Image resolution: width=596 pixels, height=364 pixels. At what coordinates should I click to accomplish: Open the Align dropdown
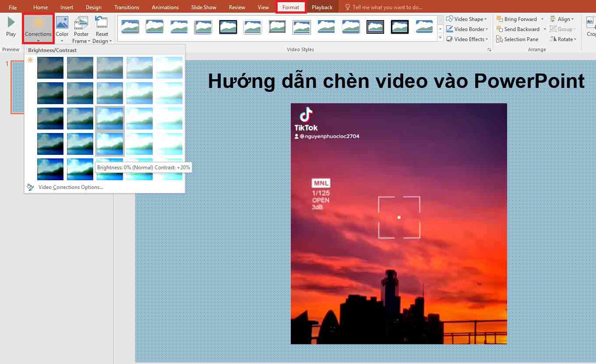tap(563, 19)
